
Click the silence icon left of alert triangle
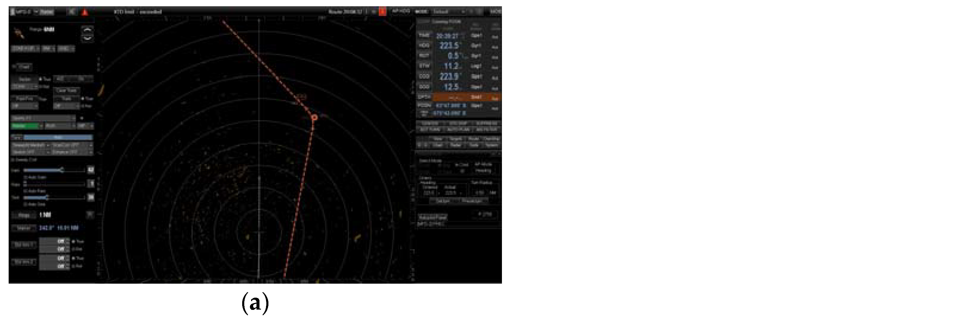click(x=72, y=12)
